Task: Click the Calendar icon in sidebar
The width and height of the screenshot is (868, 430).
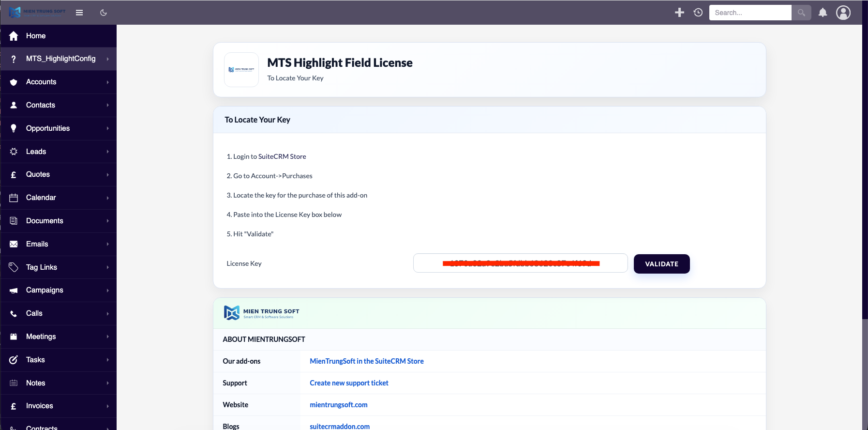Action: coord(14,198)
